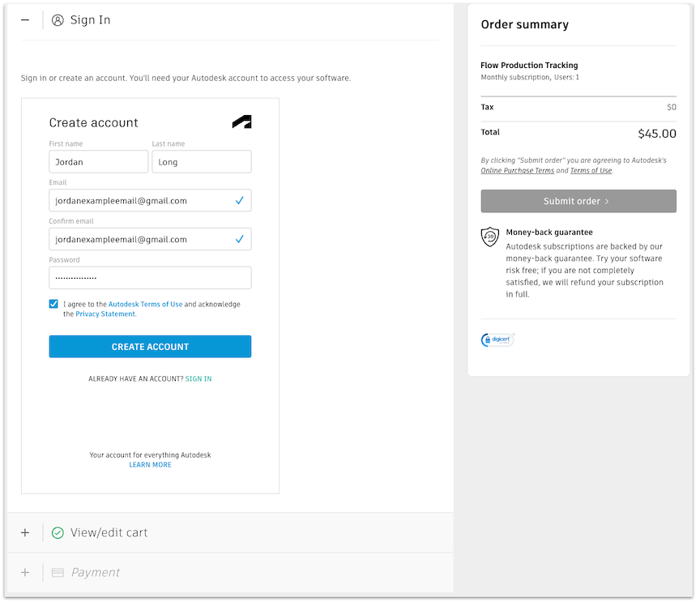
Task: Expand the Payment section
Action: pyautogui.click(x=25, y=573)
